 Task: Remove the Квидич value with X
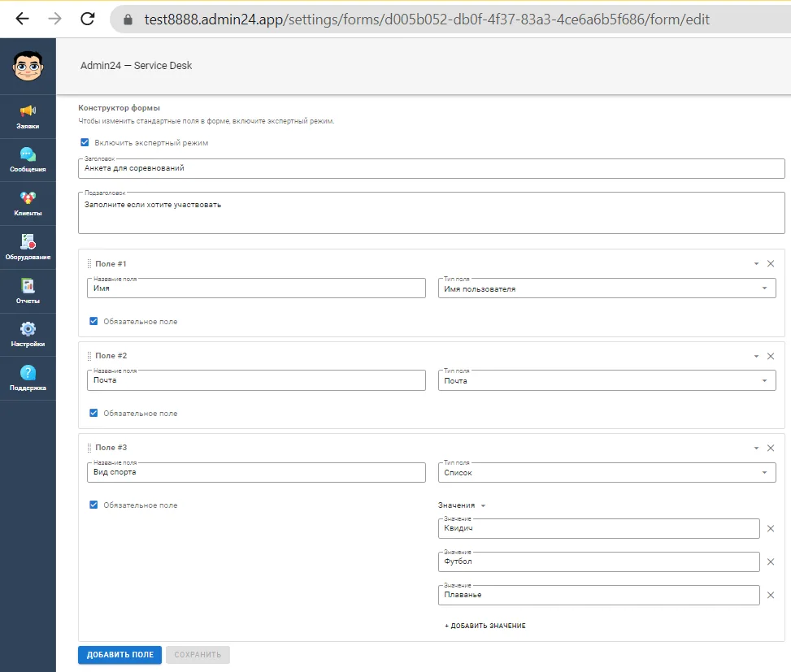[x=771, y=528]
